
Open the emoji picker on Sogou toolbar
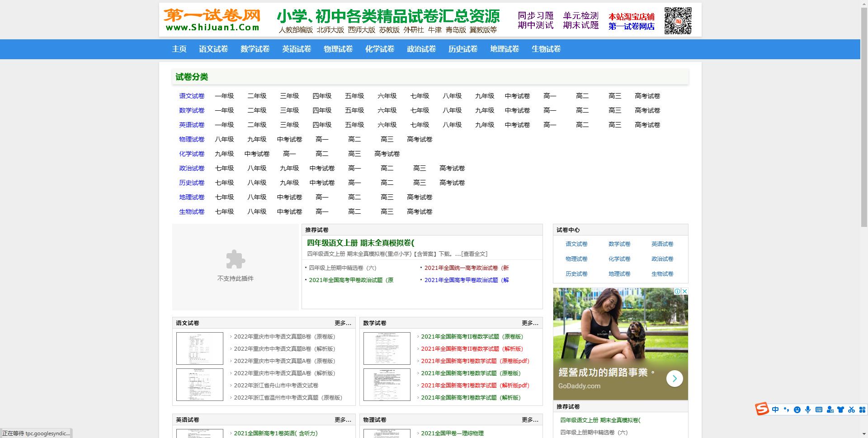[x=797, y=409]
